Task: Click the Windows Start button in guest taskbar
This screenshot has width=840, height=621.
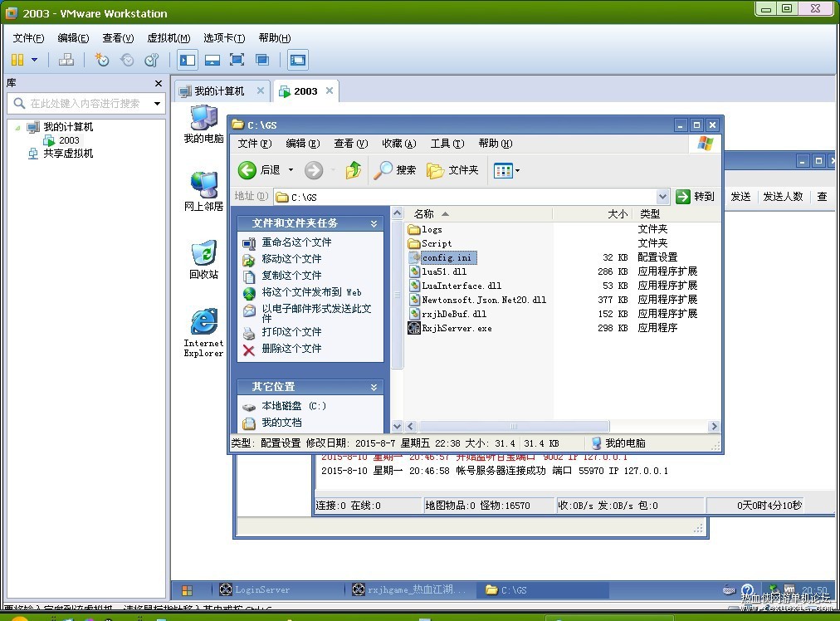Action: point(187,590)
